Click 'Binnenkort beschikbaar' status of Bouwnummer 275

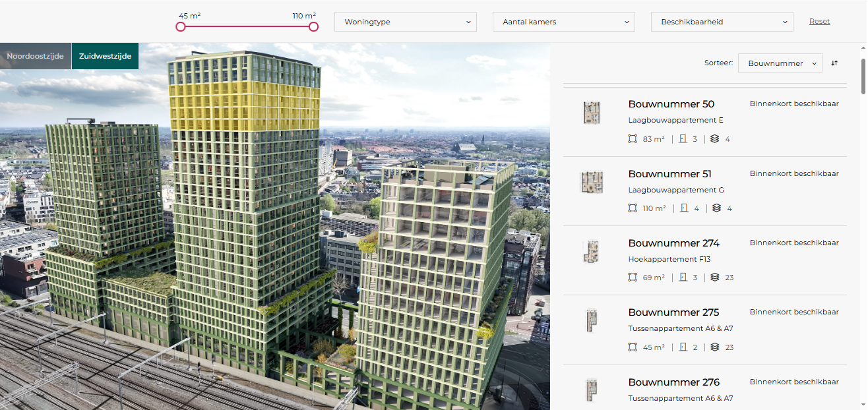(x=794, y=312)
